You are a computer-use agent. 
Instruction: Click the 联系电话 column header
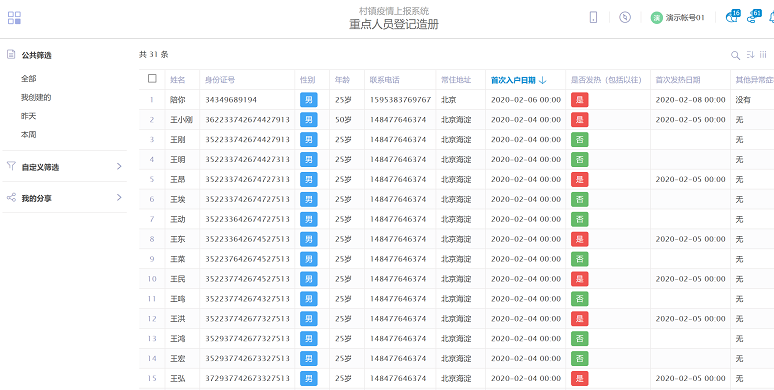(x=385, y=80)
